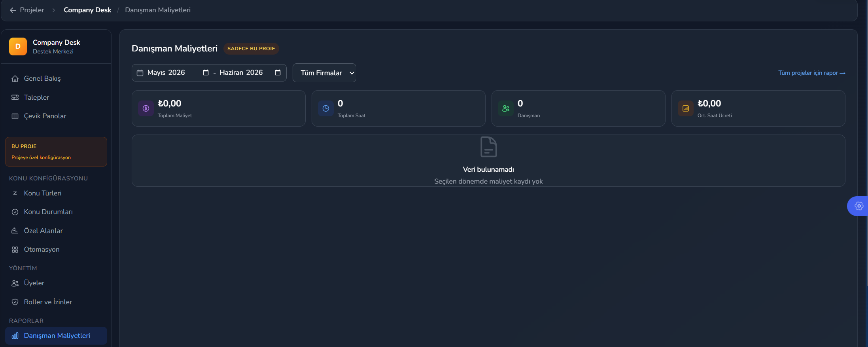
Task: Click the ticket icon beside Talepler
Action: (x=15, y=97)
